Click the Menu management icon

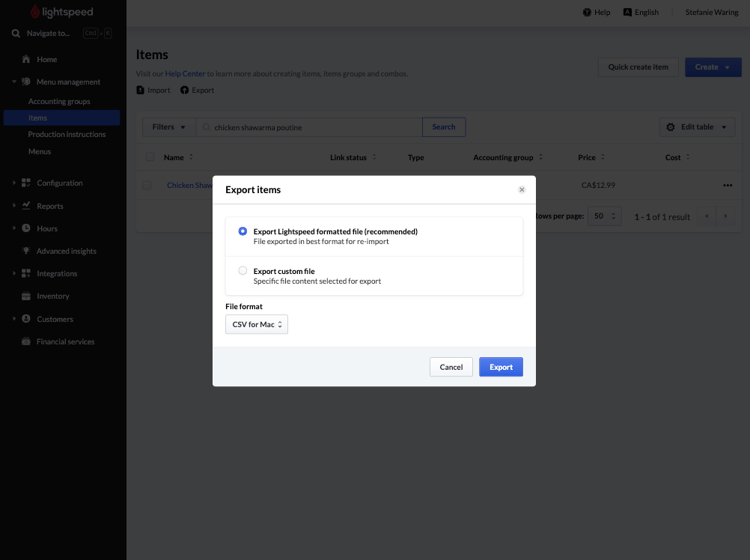26,82
